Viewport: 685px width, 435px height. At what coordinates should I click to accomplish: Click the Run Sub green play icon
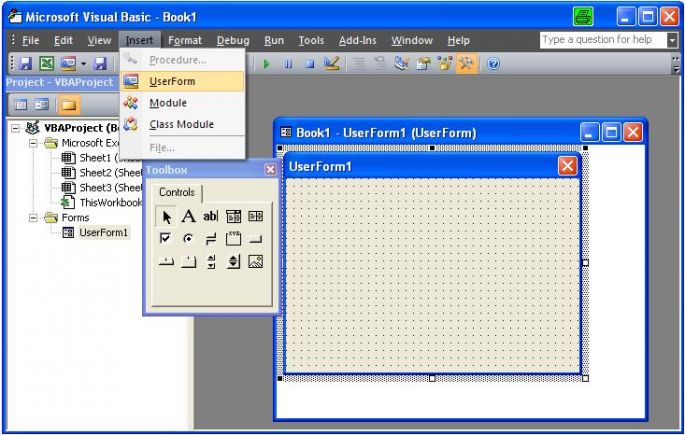266,64
